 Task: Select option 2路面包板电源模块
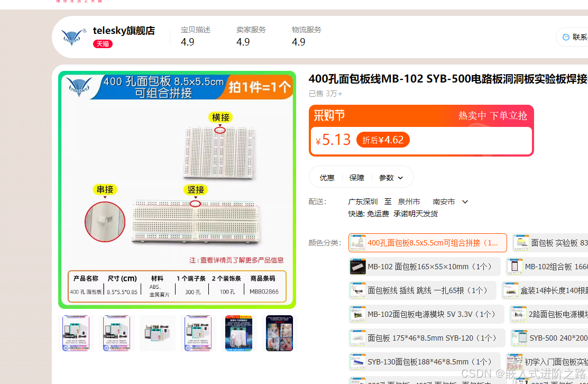[549, 314]
